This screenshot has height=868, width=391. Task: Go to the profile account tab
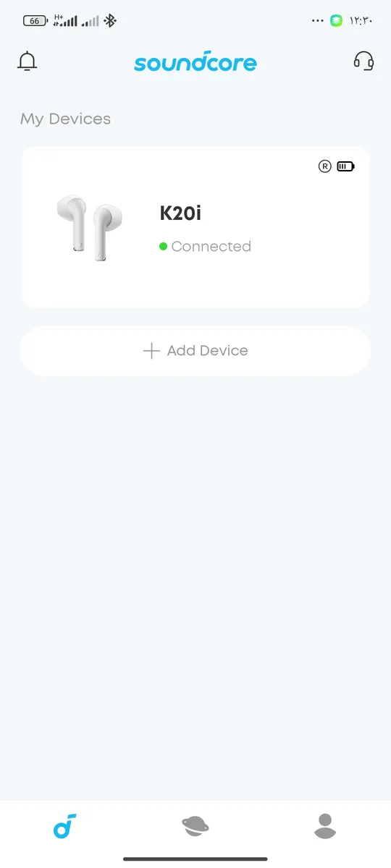[x=325, y=826]
